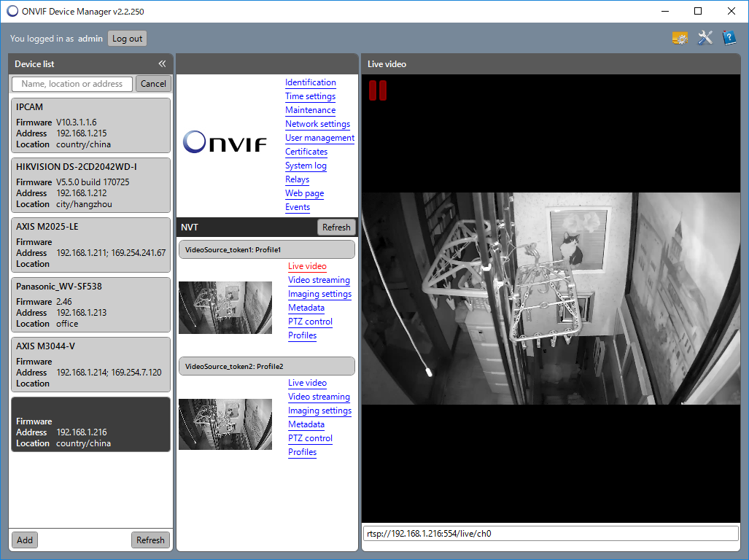Viewport: 749px width, 560px height.
Task: Select the IPCAM device
Action: point(90,125)
